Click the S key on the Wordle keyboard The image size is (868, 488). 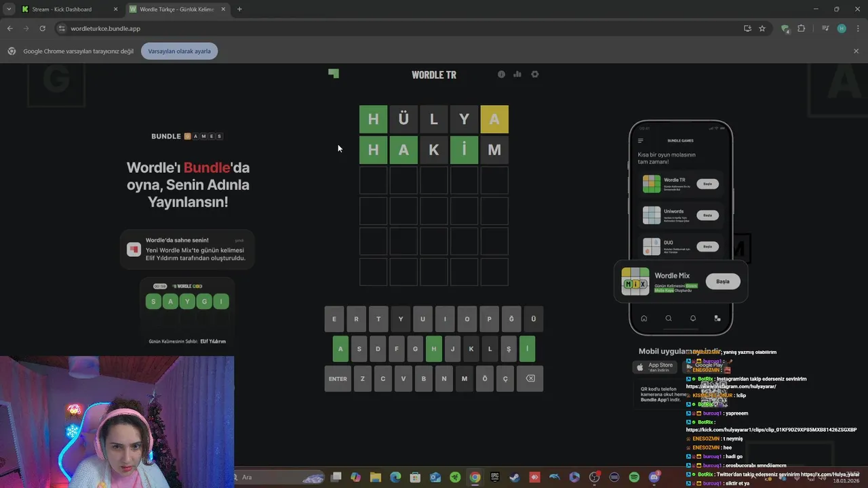click(x=359, y=349)
